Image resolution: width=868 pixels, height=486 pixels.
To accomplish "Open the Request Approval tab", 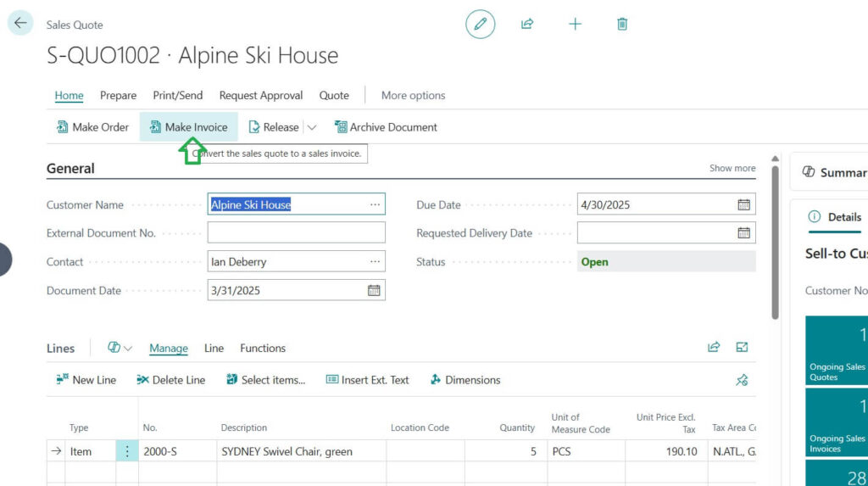I will coord(261,95).
